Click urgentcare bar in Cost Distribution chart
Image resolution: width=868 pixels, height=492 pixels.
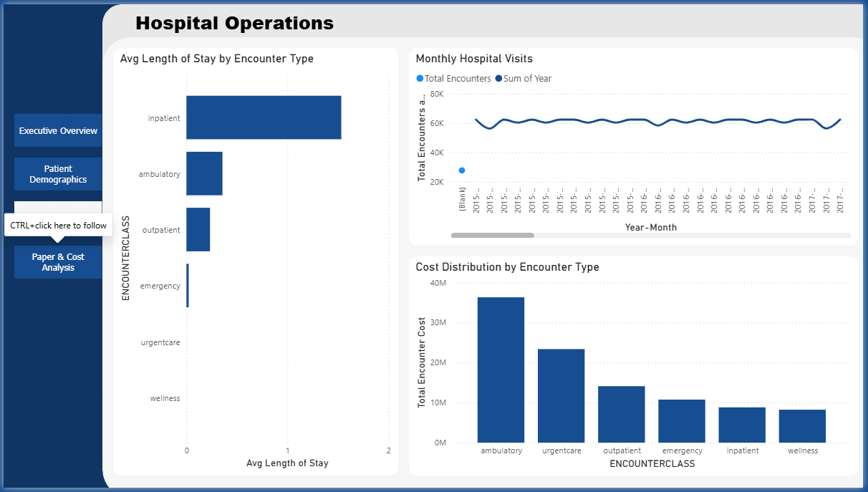pyautogui.click(x=561, y=395)
